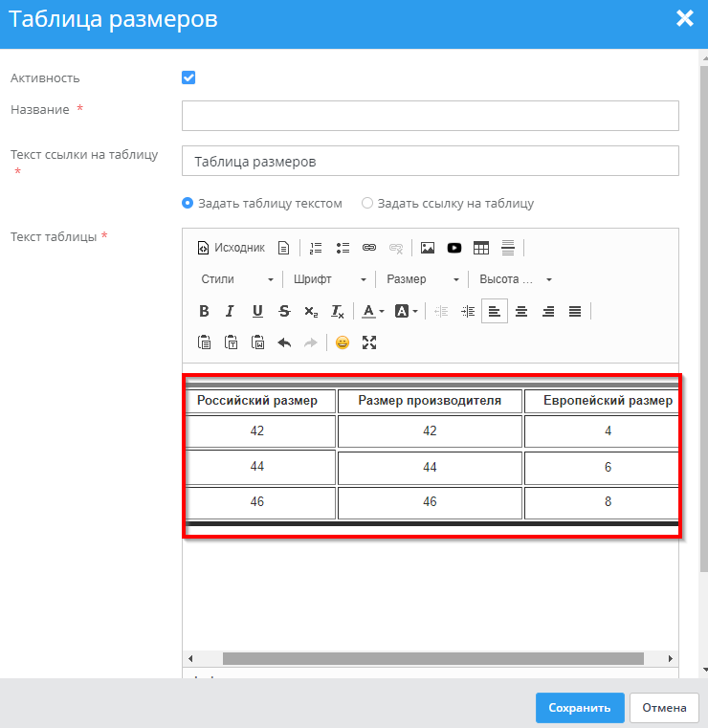Viewport: 708px width, 728px height.
Task: Apply italic formatting in the editor
Action: (x=230, y=311)
